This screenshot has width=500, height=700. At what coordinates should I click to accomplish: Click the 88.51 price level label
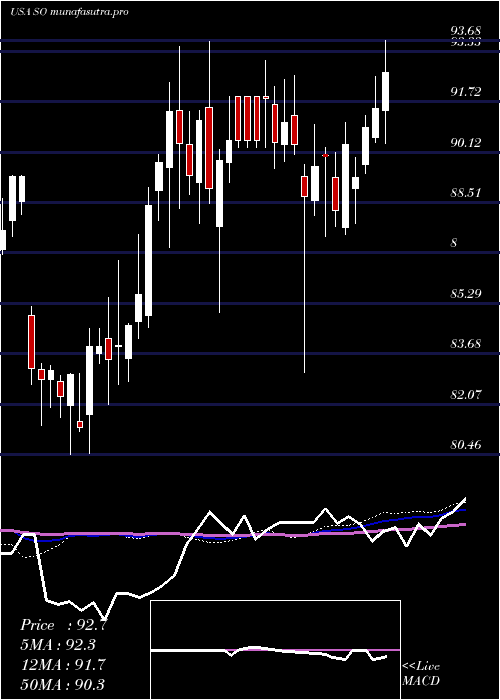pyautogui.click(x=466, y=193)
